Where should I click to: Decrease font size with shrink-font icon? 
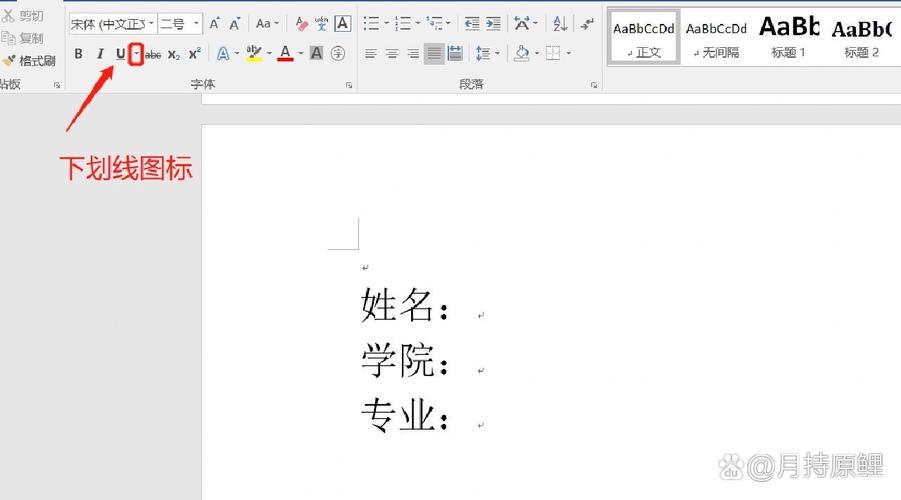point(234,24)
